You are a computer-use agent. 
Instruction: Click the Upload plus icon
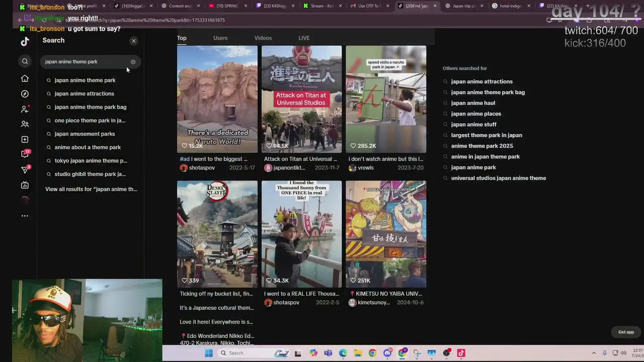(x=25, y=139)
